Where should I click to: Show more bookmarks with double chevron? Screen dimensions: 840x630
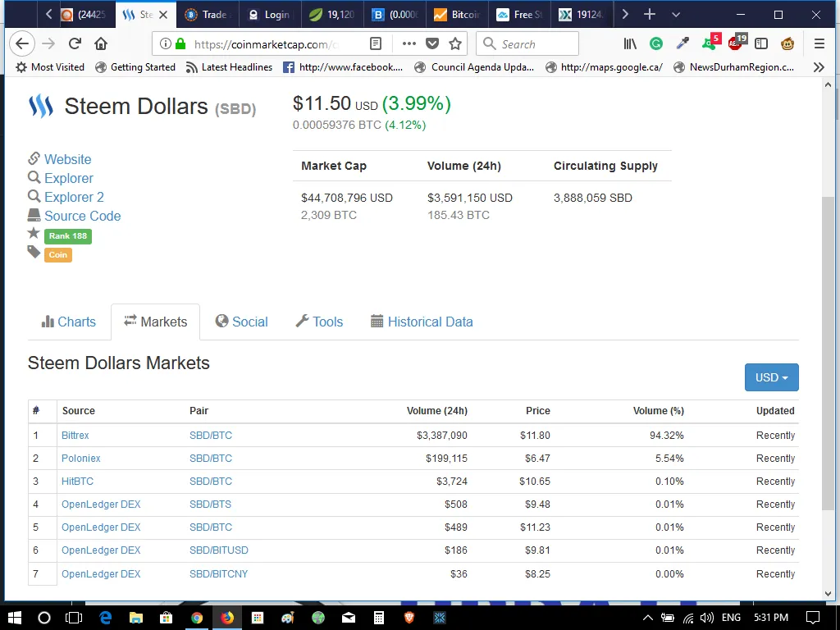point(818,67)
